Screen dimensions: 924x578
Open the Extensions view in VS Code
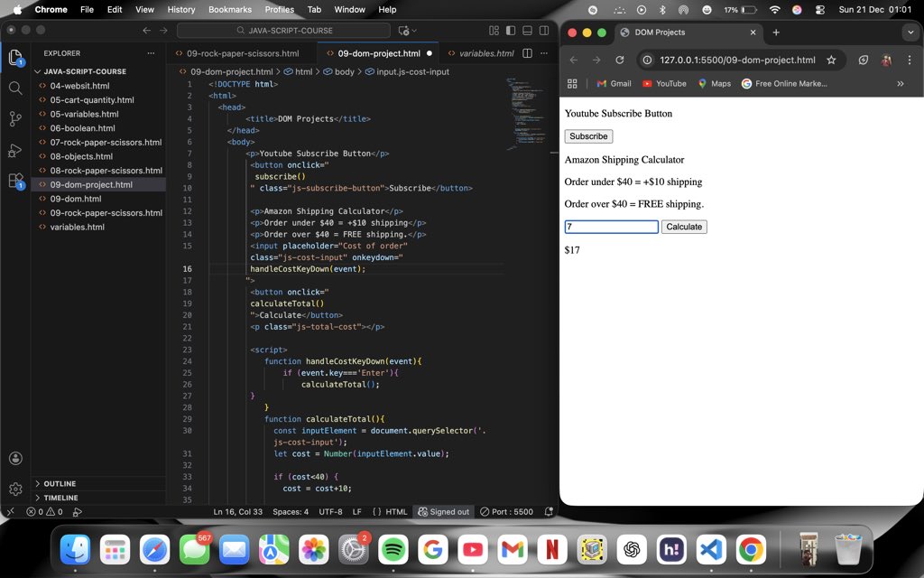16,181
